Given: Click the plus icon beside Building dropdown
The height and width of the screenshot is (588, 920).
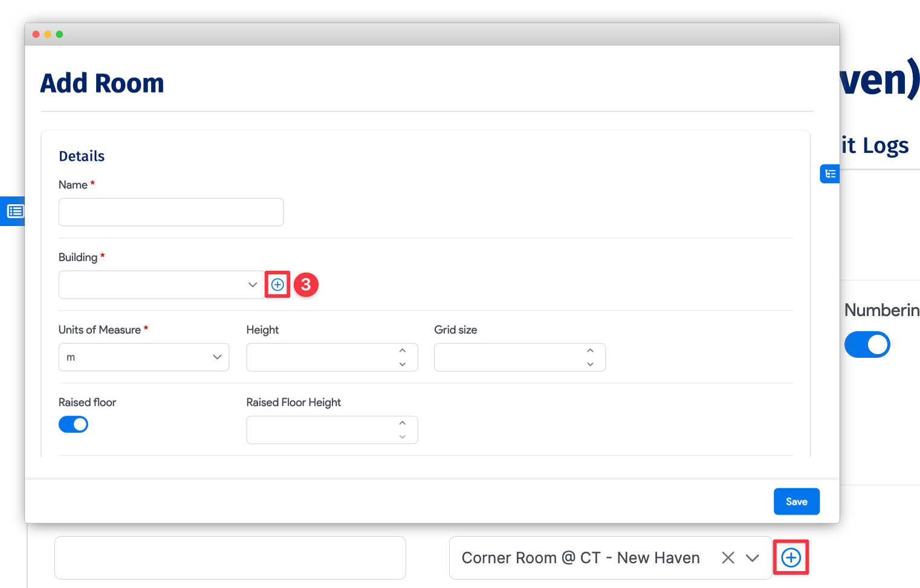Looking at the screenshot, I should [277, 285].
